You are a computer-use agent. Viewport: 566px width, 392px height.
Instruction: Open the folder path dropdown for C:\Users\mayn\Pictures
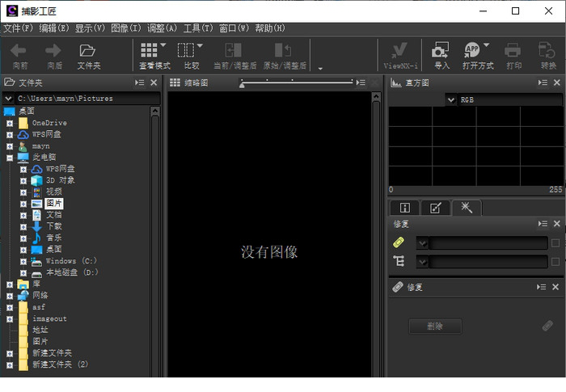[9, 99]
